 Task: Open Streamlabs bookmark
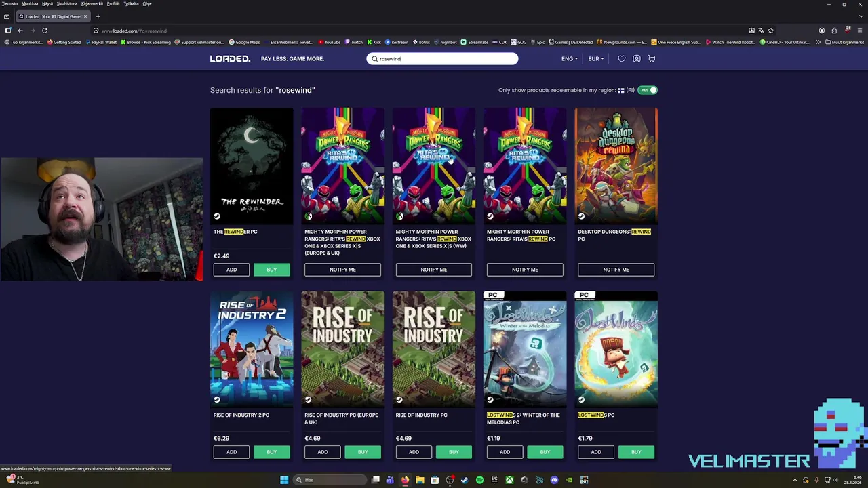click(475, 42)
